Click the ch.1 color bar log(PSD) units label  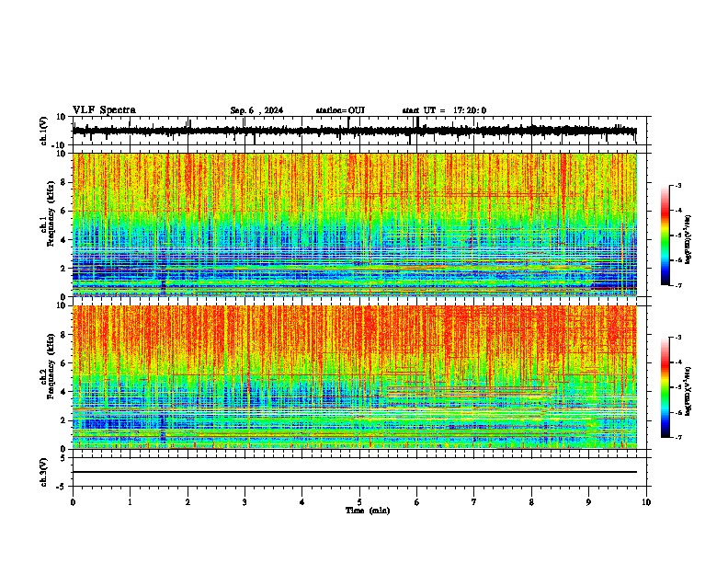coord(689,240)
